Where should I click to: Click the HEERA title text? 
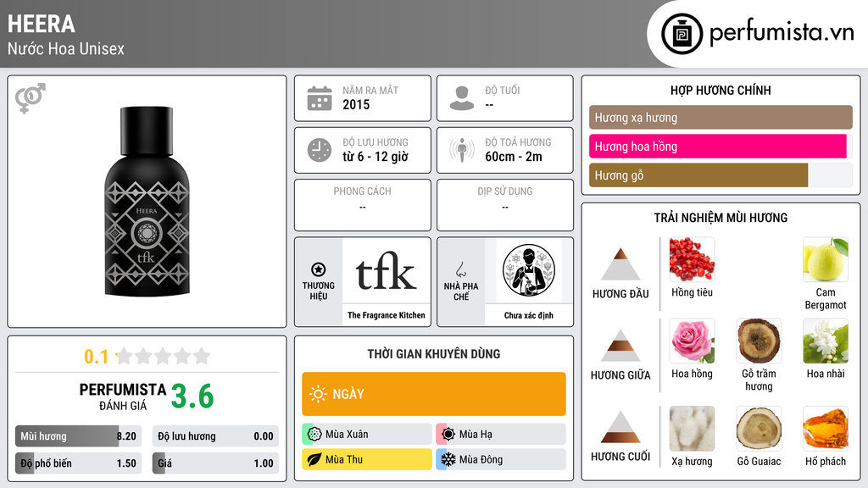click(41, 24)
